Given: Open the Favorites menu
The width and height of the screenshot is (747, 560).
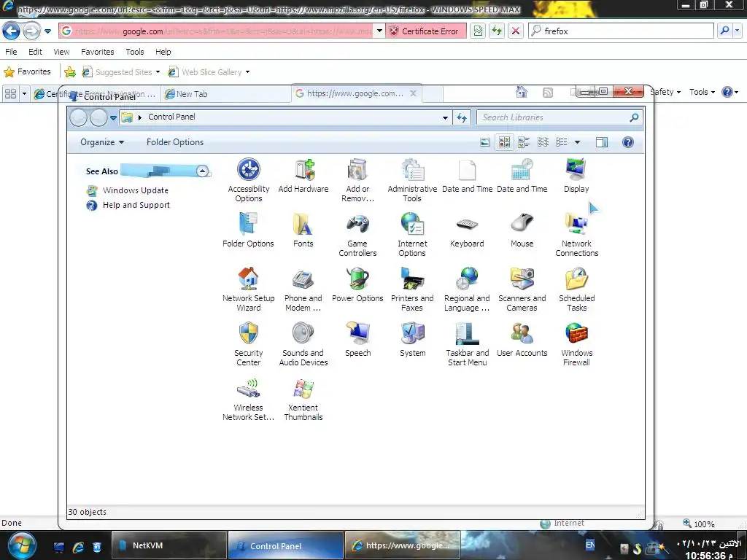Looking at the screenshot, I should pyautogui.click(x=98, y=52).
